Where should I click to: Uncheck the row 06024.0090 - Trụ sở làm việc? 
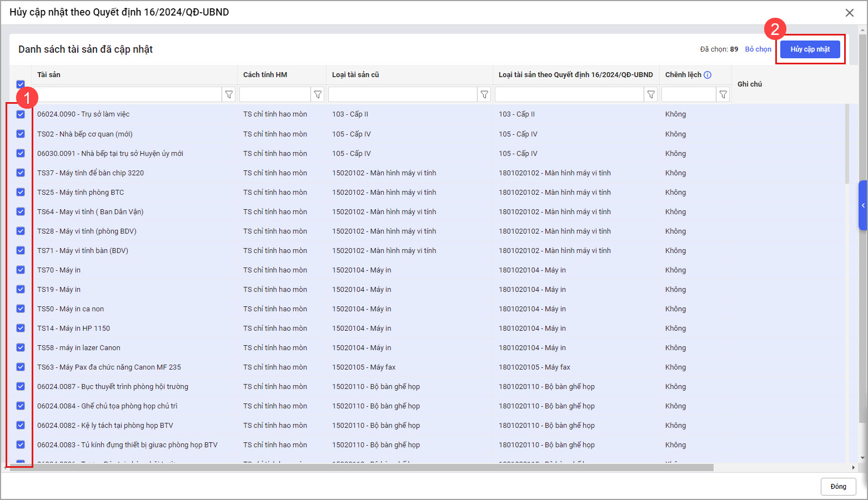(x=21, y=114)
